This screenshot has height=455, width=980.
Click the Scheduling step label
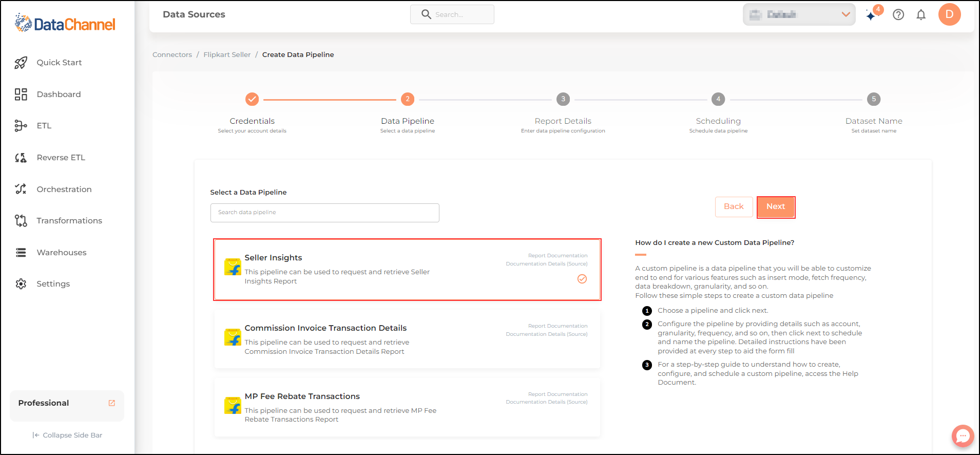pyautogui.click(x=718, y=121)
